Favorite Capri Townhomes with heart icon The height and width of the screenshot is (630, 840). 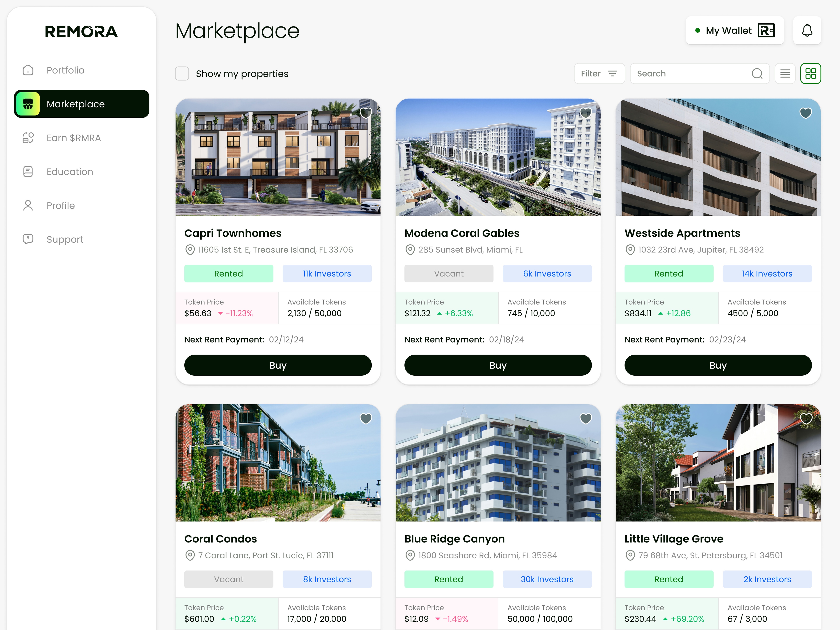click(x=366, y=113)
